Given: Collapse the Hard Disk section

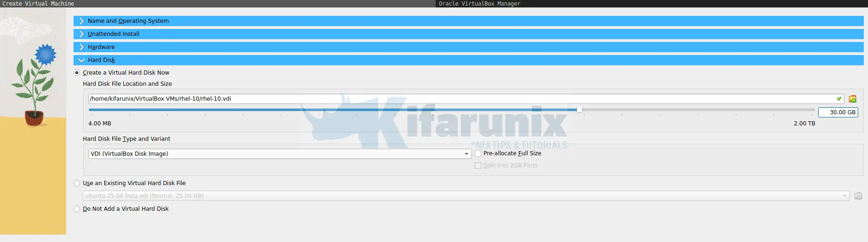Looking at the screenshot, I should [468, 60].
